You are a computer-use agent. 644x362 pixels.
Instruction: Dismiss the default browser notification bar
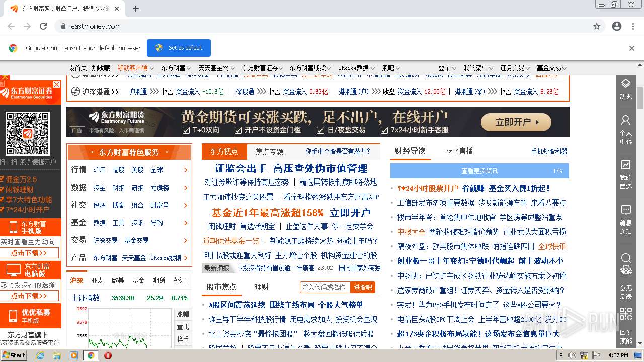(632, 48)
